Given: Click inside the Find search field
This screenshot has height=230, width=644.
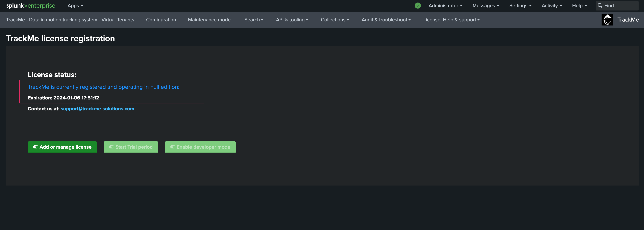Looking at the screenshot, I should [x=620, y=5].
